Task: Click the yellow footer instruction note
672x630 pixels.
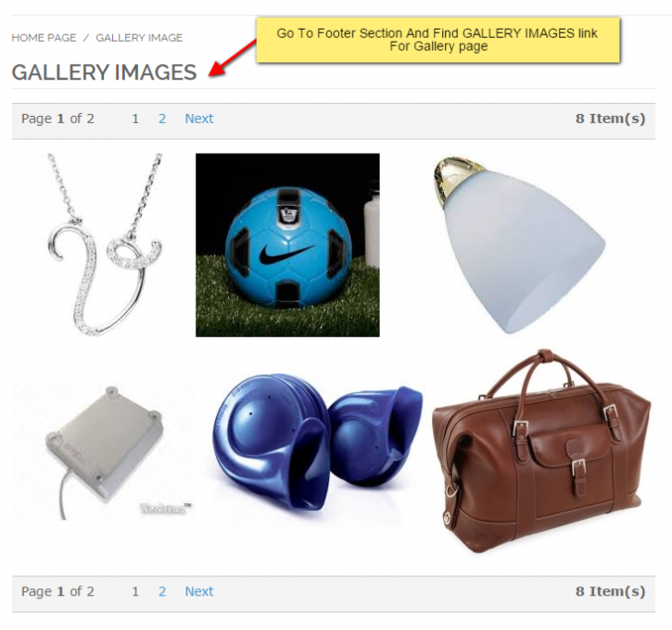Action: coord(438,40)
